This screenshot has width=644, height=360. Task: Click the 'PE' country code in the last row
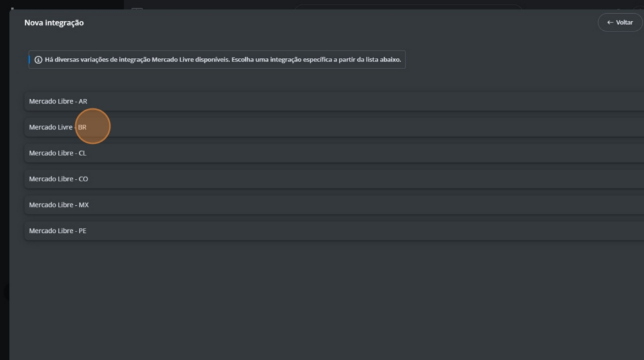82,230
